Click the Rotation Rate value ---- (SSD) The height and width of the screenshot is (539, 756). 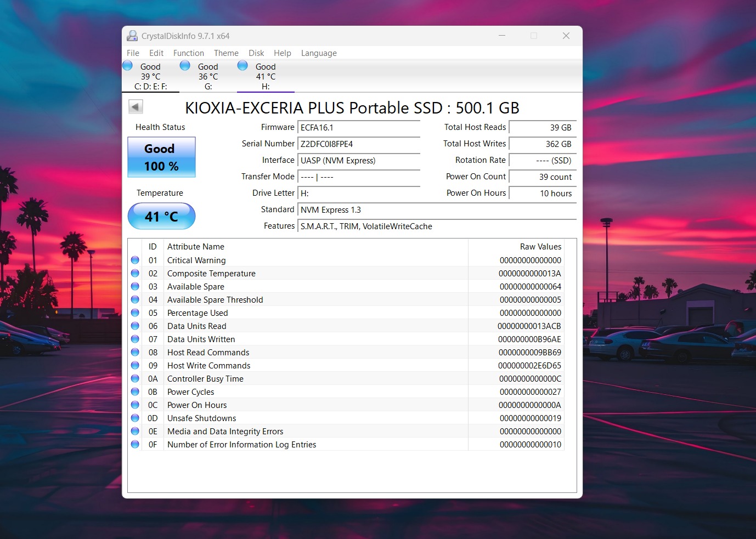[543, 160]
